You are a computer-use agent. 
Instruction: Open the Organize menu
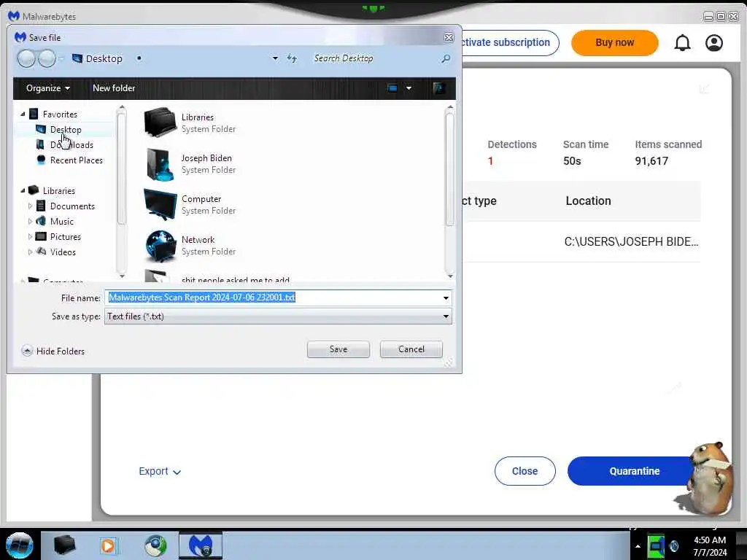(47, 88)
